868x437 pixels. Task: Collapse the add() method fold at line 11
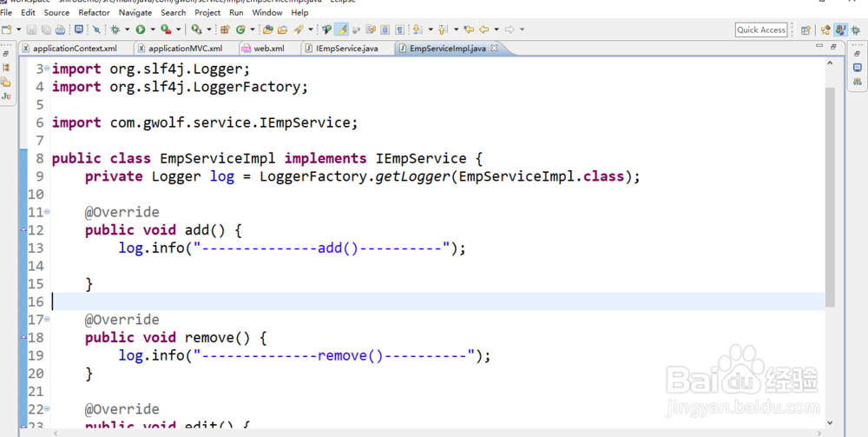pyautogui.click(x=47, y=212)
